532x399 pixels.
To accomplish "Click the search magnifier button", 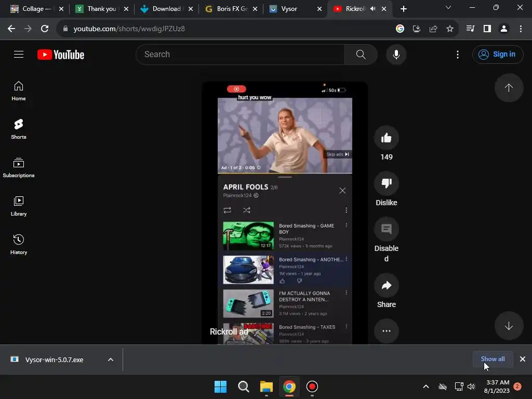I will pos(361,54).
